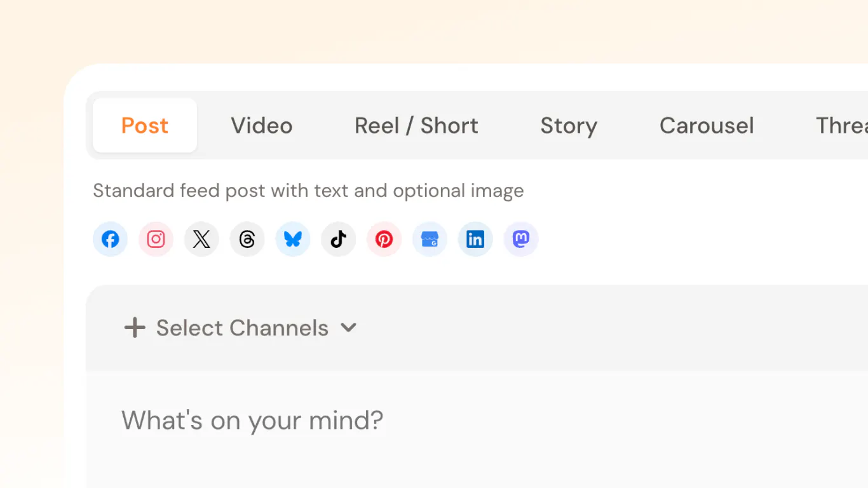
Task: Choose the Mastodon icon
Action: click(521, 240)
